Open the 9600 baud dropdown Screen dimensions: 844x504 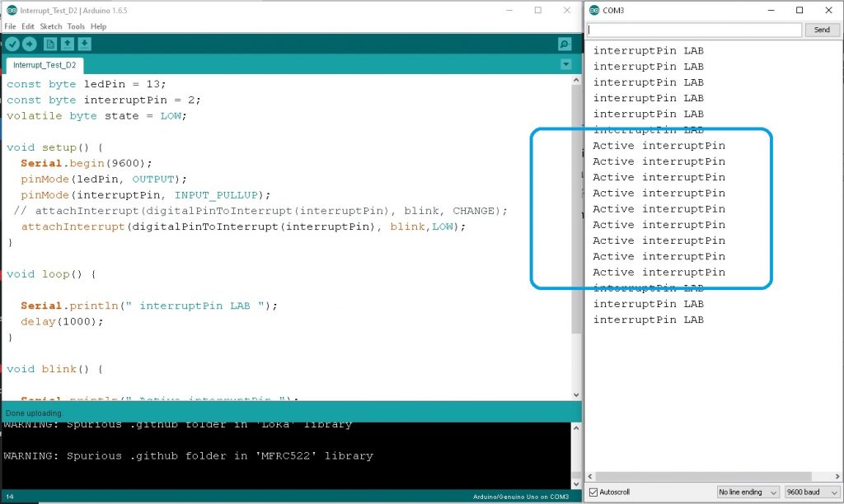click(x=812, y=492)
